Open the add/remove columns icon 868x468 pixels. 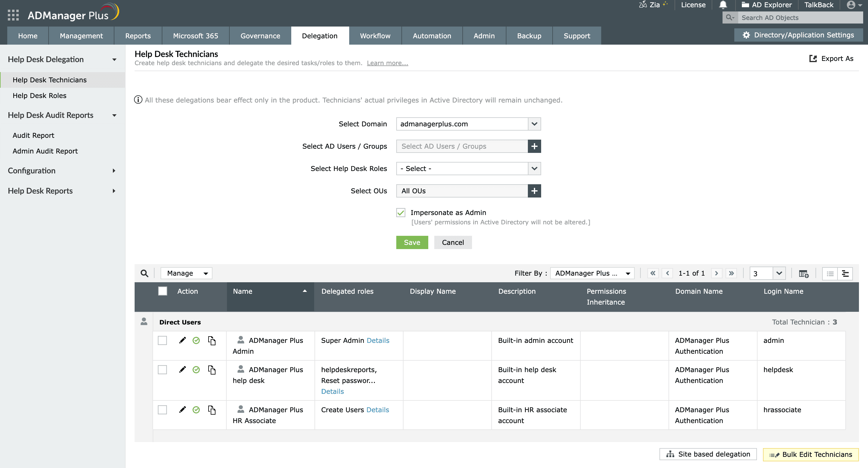point(803,274)
